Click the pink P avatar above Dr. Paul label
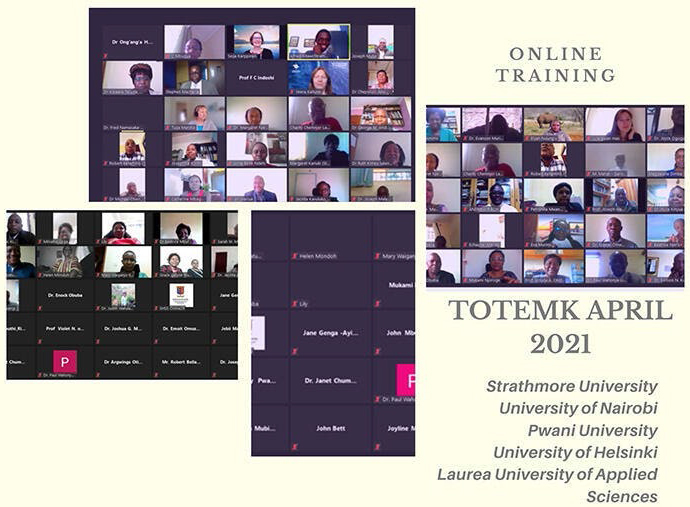690x507 pixels. click(x=65, y=362)
